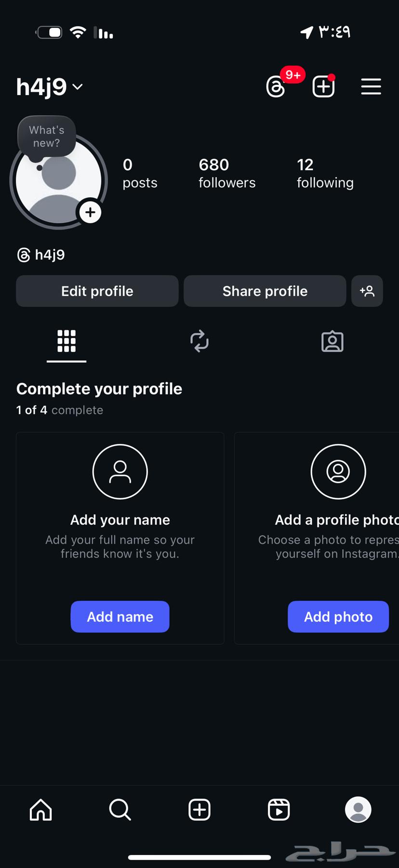Open the 680 followers list
Screen dimensions: 399x868
(227, 174)
